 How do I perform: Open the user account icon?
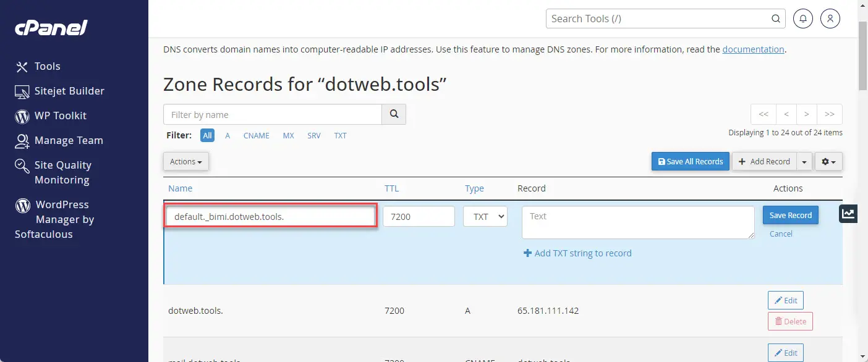(x=830, y=19)
